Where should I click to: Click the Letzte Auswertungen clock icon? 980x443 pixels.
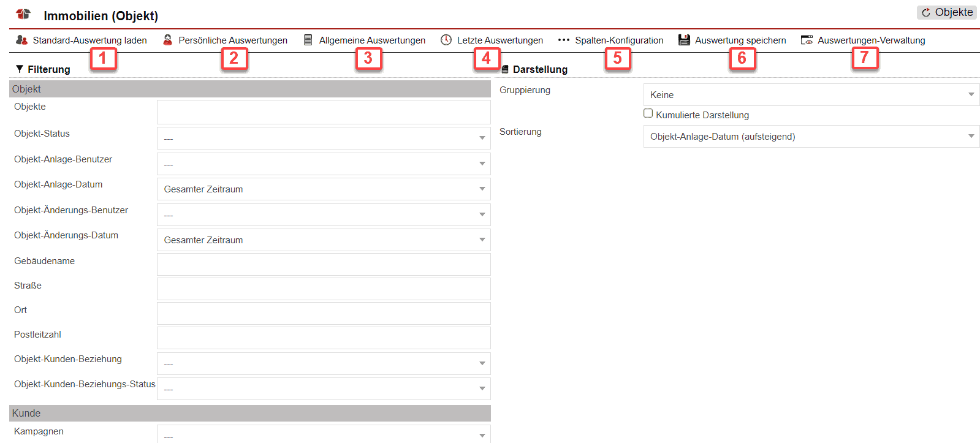click(446, 40)
